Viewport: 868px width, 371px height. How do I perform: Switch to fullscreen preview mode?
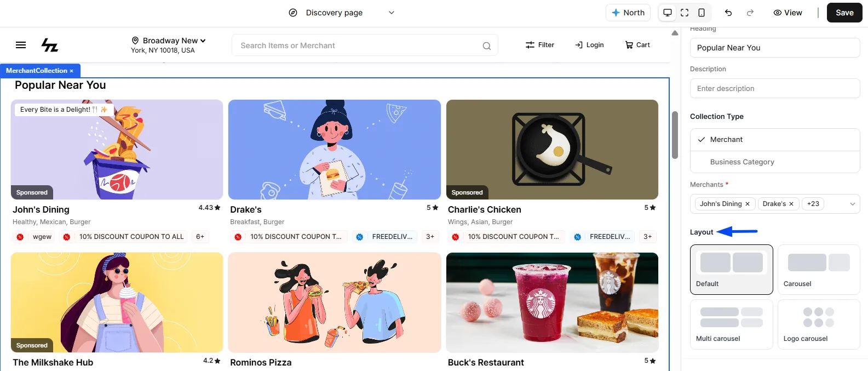click(685, 13)
